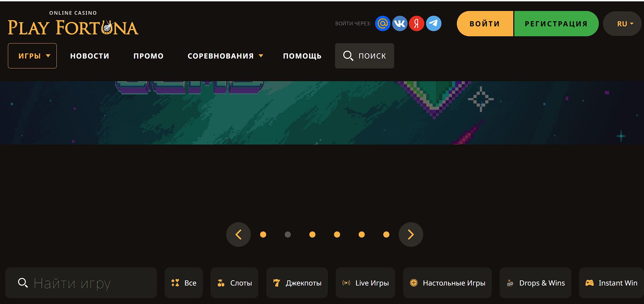The height and width of the screenshot is (304, 644).
Task: Click the Play Fortuna logo
Action: tap(73, 24)
